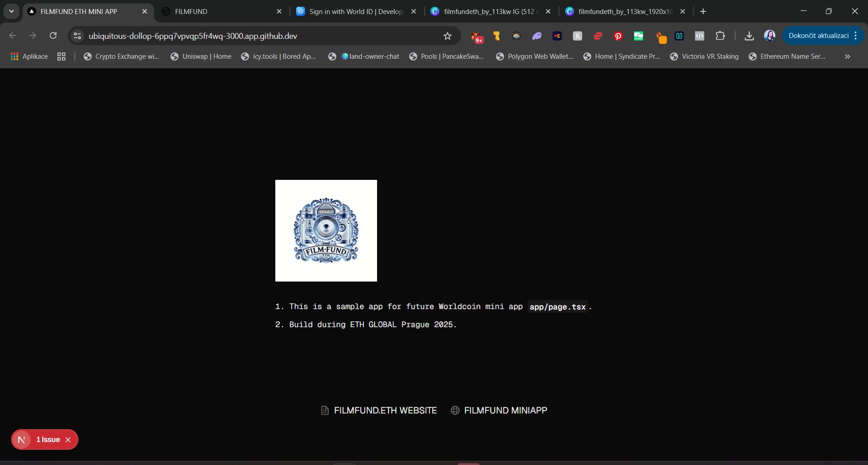Open the golden T wallet extension
This screenshot has height=465, width=868.
pos(496,36)
